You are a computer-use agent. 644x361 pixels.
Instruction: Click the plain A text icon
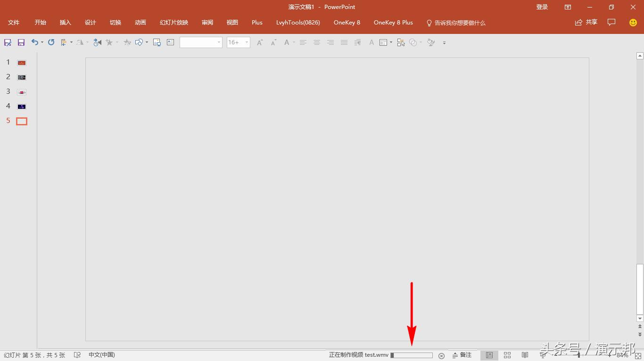(x=372, y=42)
